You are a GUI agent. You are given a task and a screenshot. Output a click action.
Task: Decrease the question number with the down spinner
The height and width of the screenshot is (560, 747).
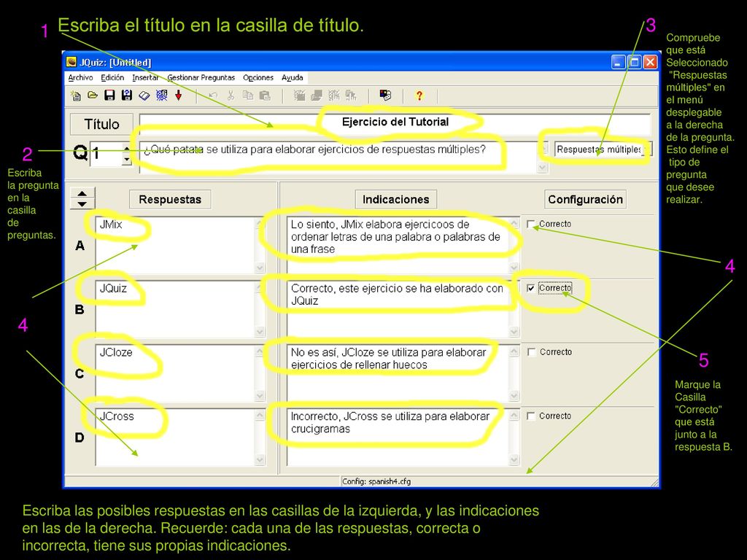click(127, 160)
